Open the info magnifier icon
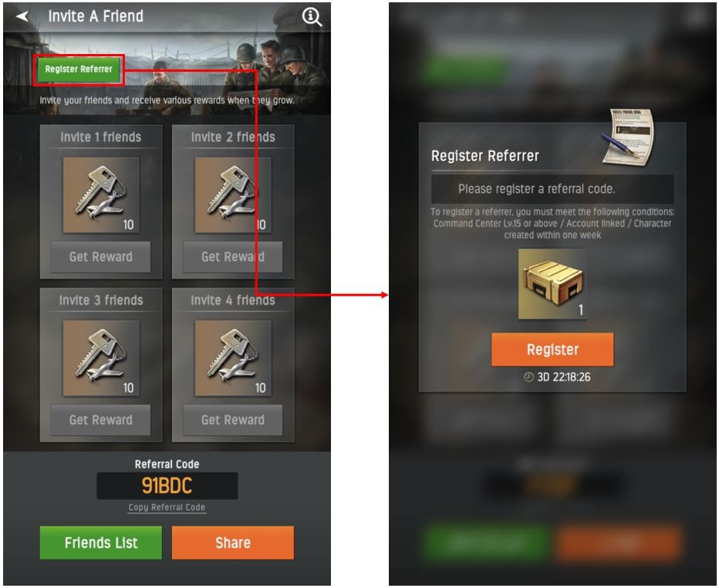The image size is (719, 588). pyautogui.click(x=312, y=17)
